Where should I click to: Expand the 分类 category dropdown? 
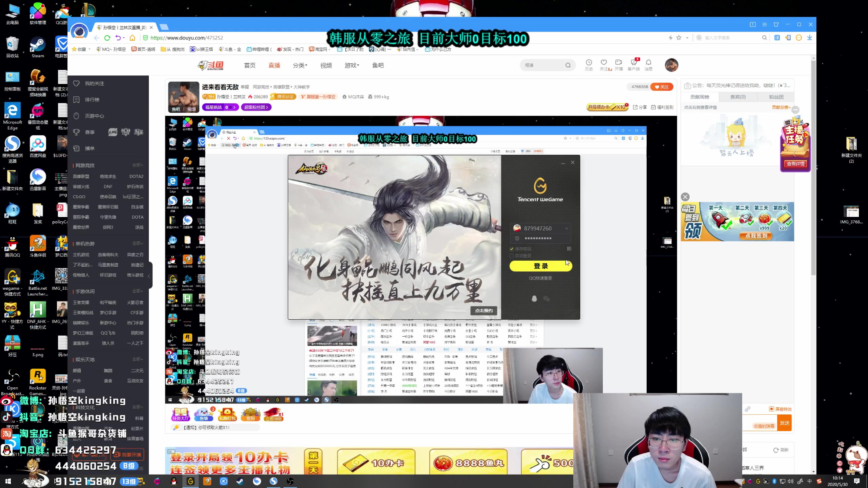(299, 66)
